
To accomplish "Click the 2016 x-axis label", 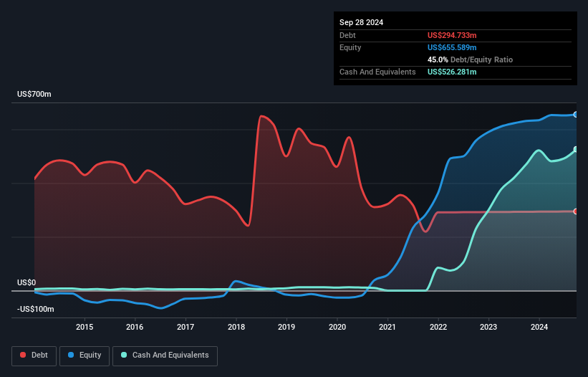I will (x=135, y=327).
